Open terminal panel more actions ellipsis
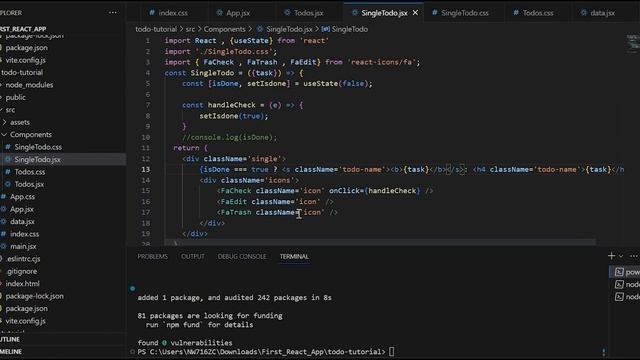The image size is (640, 360). click(x=633, y=256)
